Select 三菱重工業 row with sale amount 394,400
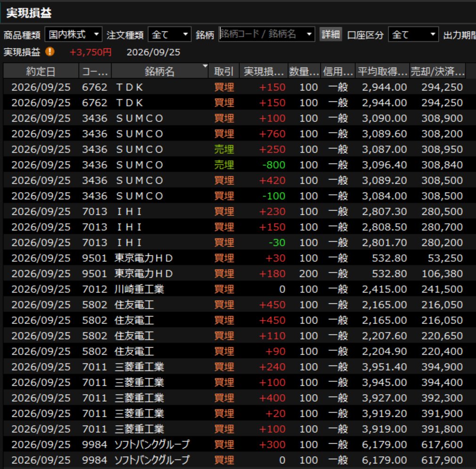The width and height of the screenshot is (476, 469). coord(234,382)
